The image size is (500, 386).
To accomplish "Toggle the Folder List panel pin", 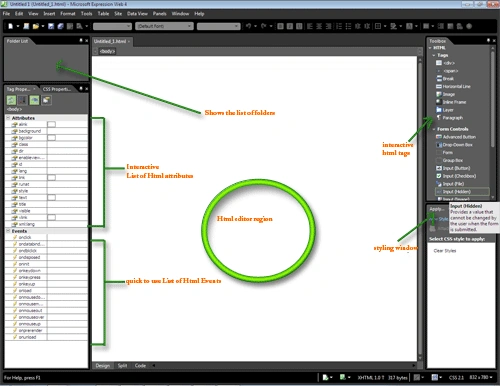I will (x=81, y=40).
